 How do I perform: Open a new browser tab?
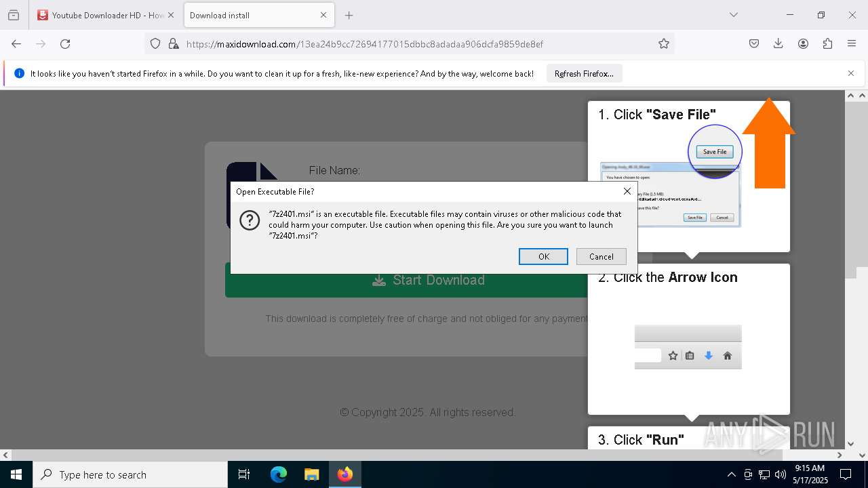pos(349,15)
